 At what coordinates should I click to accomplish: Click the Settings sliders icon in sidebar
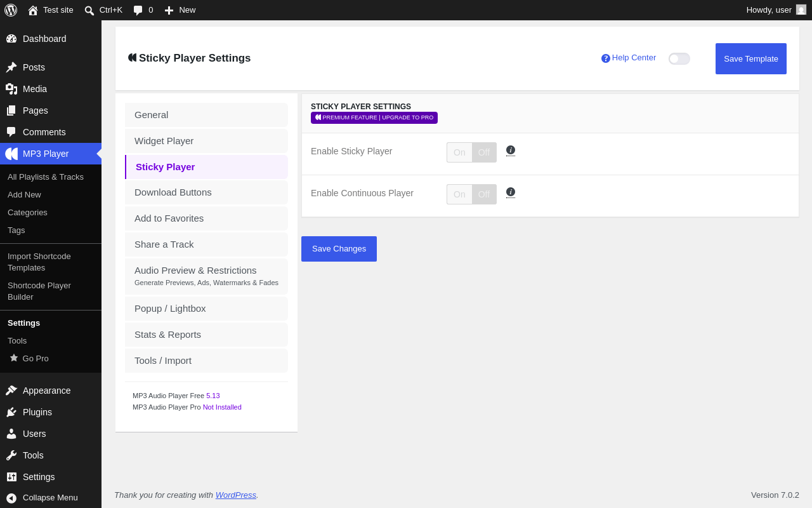(11, 477)
